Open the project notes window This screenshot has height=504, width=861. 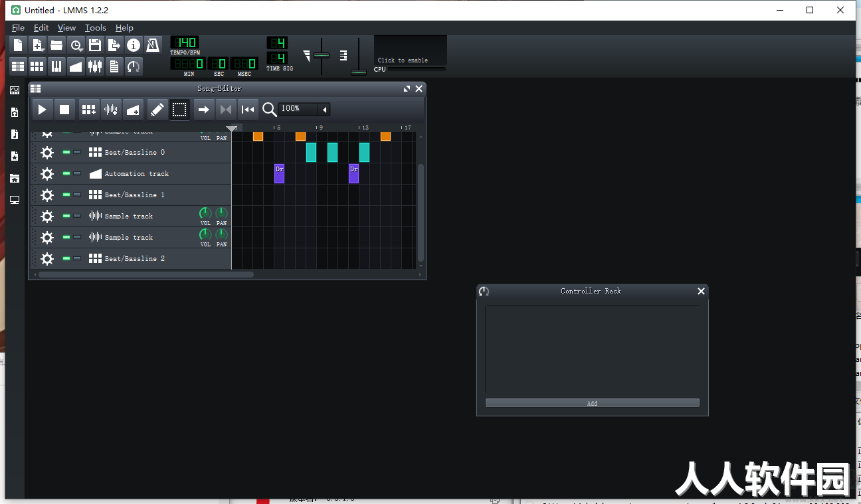click(114, 66)
